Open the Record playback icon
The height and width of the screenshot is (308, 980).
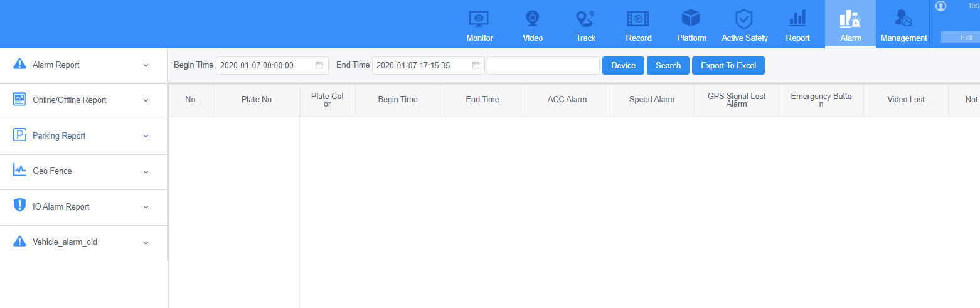point(638,19)
